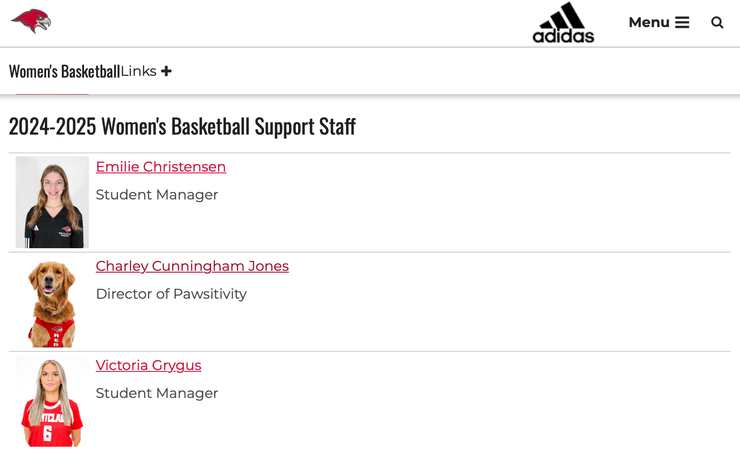Click Director of Pawsitivity title text
The width and height of the screenshot is (740, 459).
pos(171,294)
